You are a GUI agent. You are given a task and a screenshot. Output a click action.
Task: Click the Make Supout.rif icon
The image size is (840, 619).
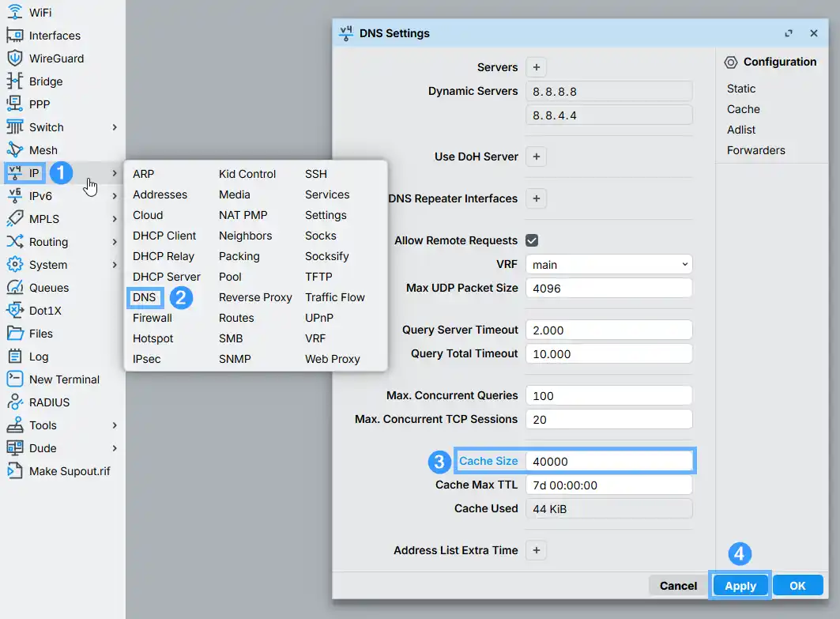[x=14, y=471]
